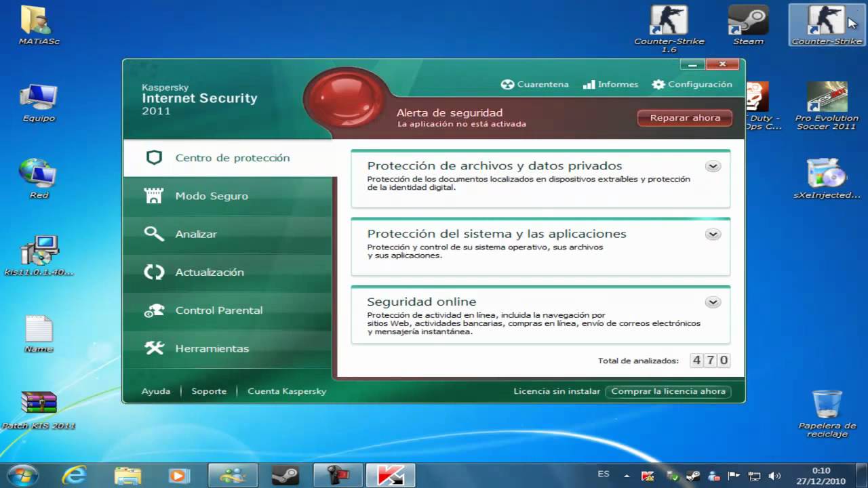The height and width of the screenshot is (488, 868).
Task: Click the Kaspersky tray icon
Action: pyautogui.click(x=648, y=476)
